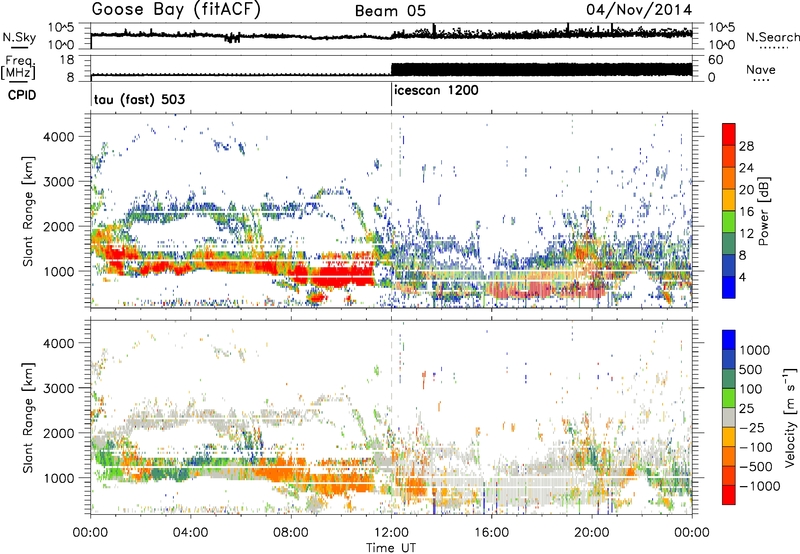The width and height of the screenshot is (800, 554).
Task: Click the 'Freq. [MHz]' axis label
Action: coord(18,67)
